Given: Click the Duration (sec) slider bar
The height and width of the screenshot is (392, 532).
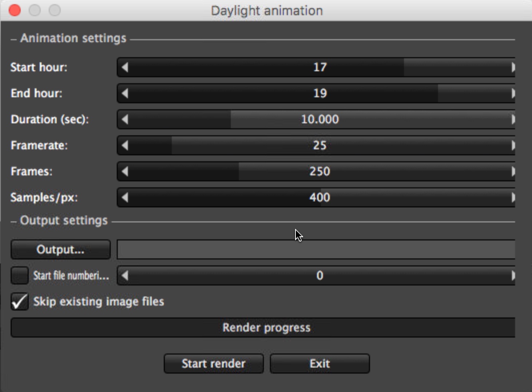Looking at the screenshot, I should [319, 119].
